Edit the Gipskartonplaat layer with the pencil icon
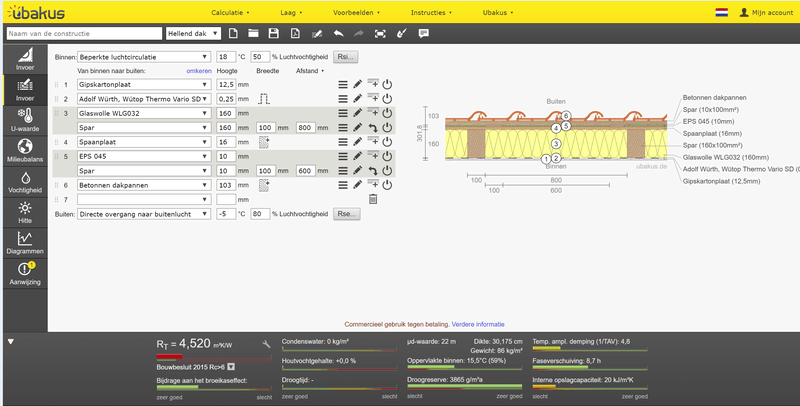The height and width of the screenshot is (406, 800). pyautogui.click(x=358, y=84)
